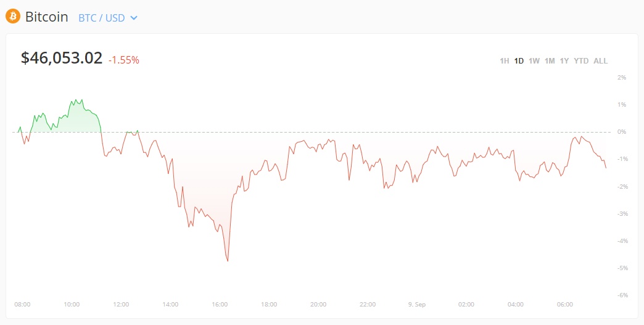This screenshot has width=644, height=325.
Task: Switch chart to 1H range
Action: 504,60
